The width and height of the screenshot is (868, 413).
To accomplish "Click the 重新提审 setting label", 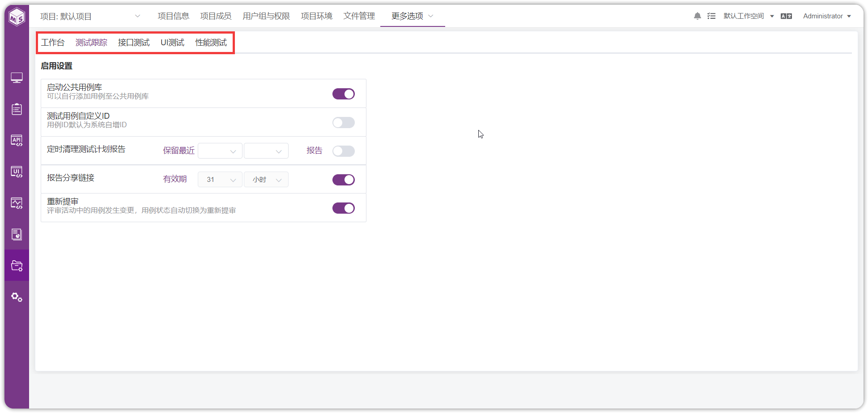I will coord(63,202).
